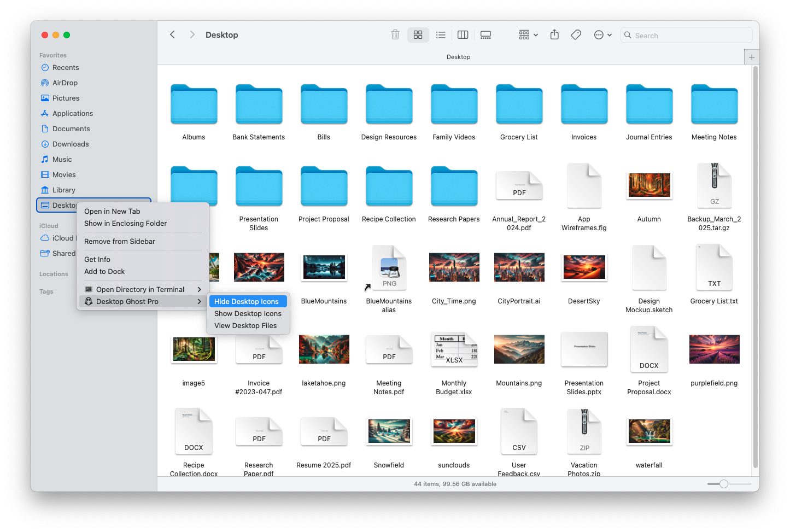
Task: Open Documents in the sidebar
Action: [x=71, y=129]
